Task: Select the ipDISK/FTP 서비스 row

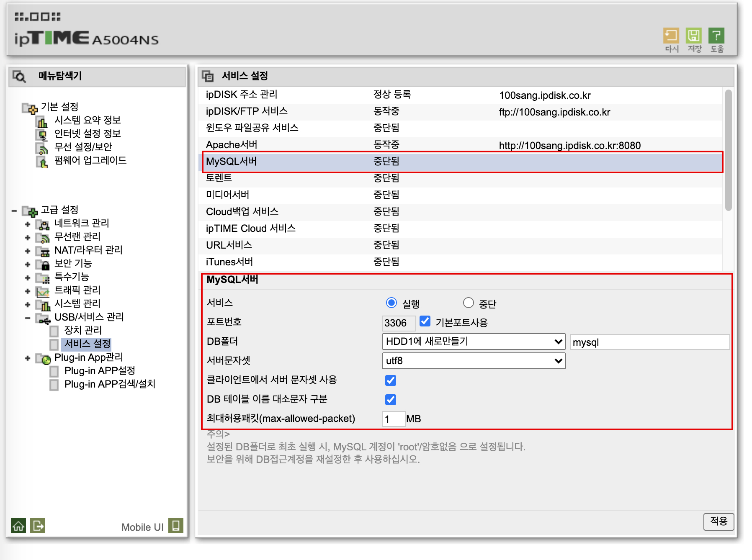Action: (x=461, y=111)
